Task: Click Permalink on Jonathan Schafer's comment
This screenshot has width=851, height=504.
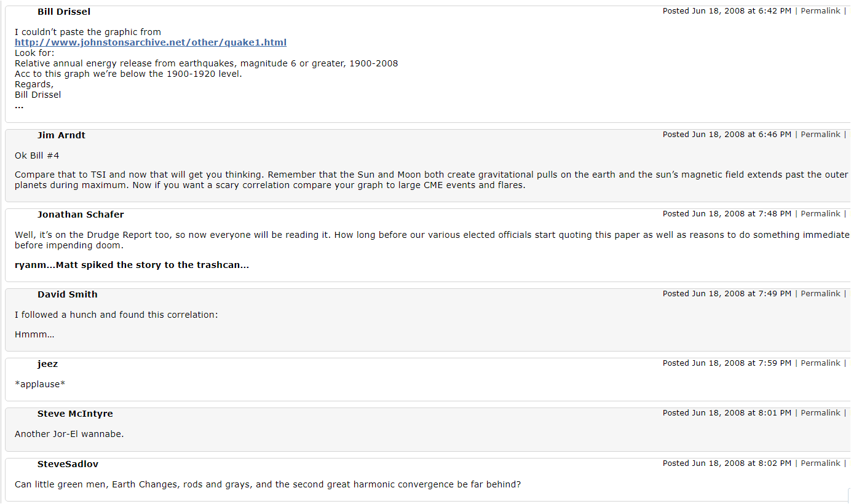Action: (820, 214)
